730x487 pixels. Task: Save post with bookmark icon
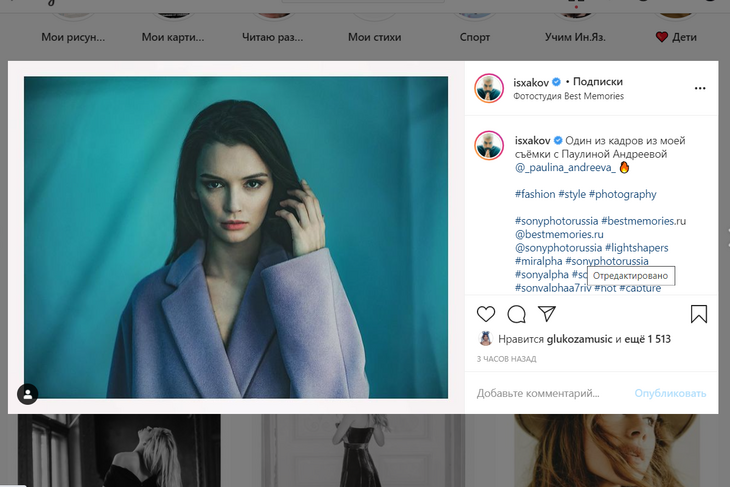pyautogui.click(x=699, y=314)
